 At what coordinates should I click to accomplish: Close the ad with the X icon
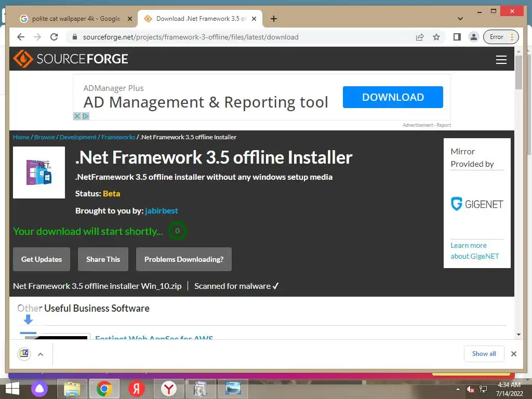(x=77, y=116)
